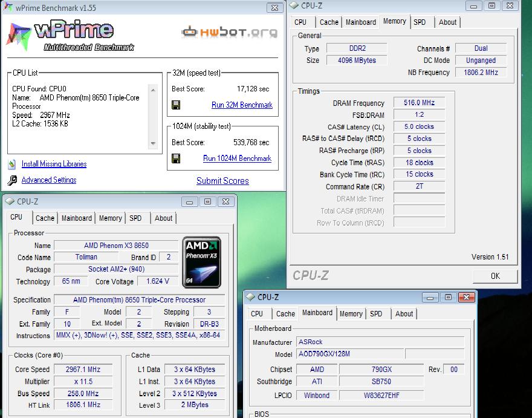Click the hwbot.org logo

[229, 32]
